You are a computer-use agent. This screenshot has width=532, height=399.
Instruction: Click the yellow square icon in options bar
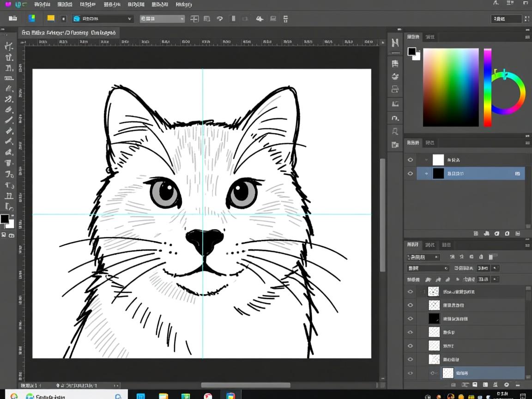(x=51, y=18)
